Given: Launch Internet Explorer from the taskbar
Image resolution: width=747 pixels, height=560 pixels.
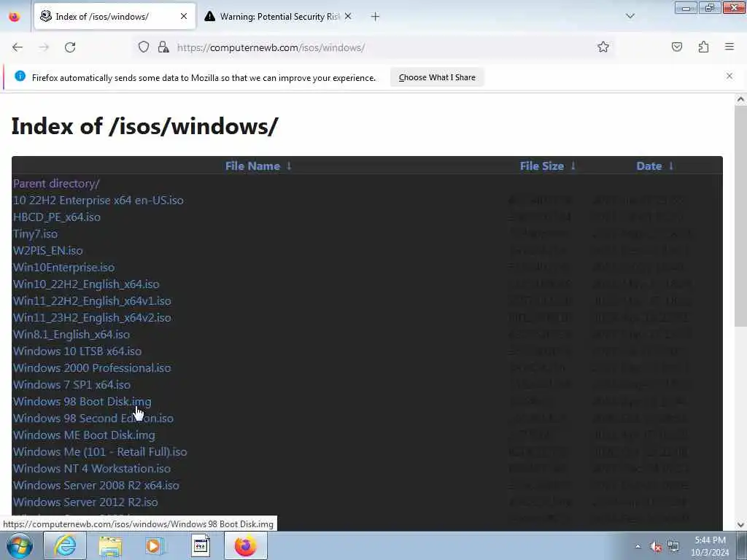Looking at the screenshot, I should click(x=65, y=545).
